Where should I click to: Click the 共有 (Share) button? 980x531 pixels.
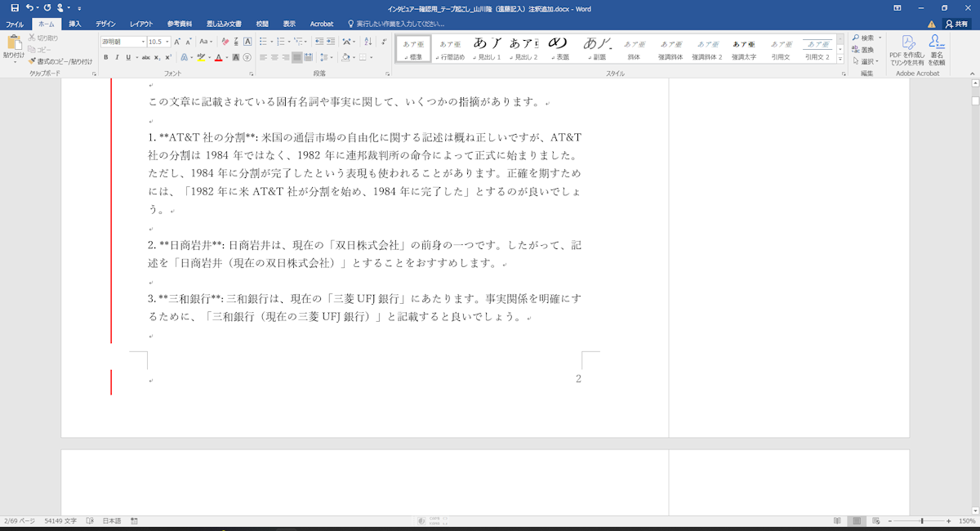[x=955, y=25]
